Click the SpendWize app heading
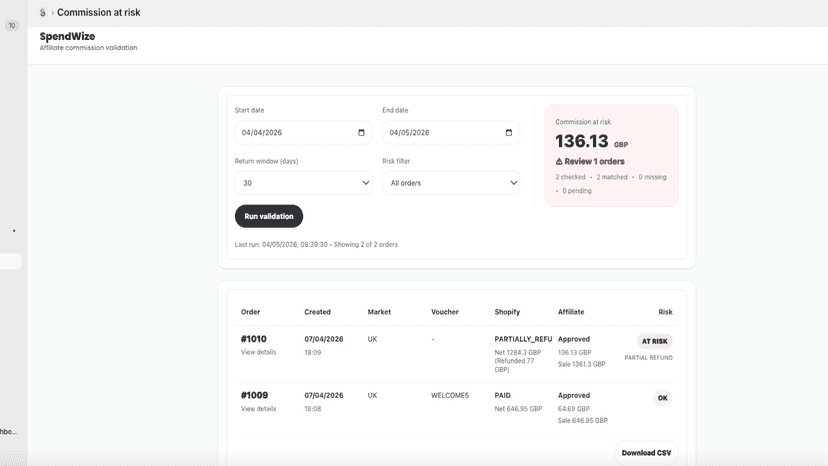 [67, 36]
